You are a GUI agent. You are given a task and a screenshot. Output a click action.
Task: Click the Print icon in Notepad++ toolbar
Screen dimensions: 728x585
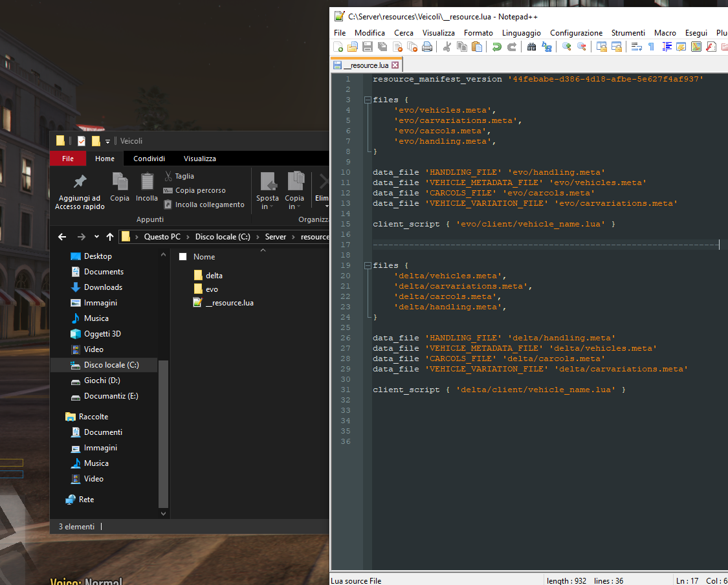427,47
